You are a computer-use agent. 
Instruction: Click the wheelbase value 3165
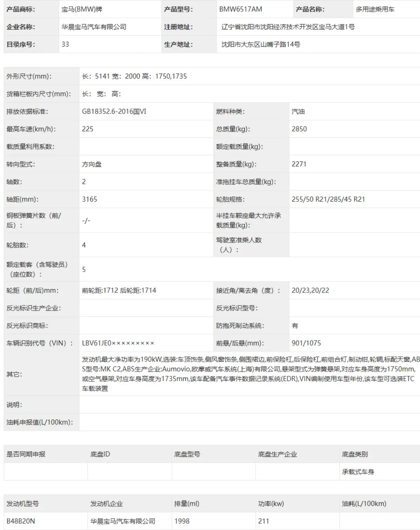point(89,199)
